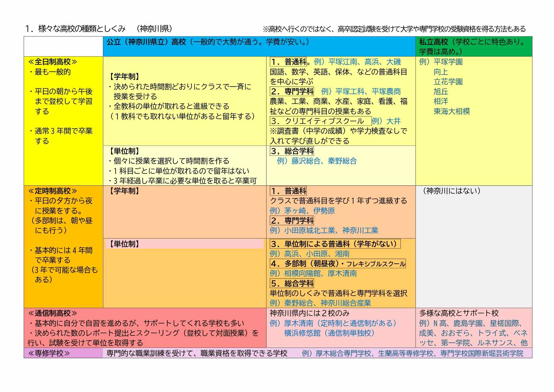The width and height of the screenshot is (554, 392).
Task: Click '例）茅ヶ崎、伊勢原'
Action: point(302,211)
